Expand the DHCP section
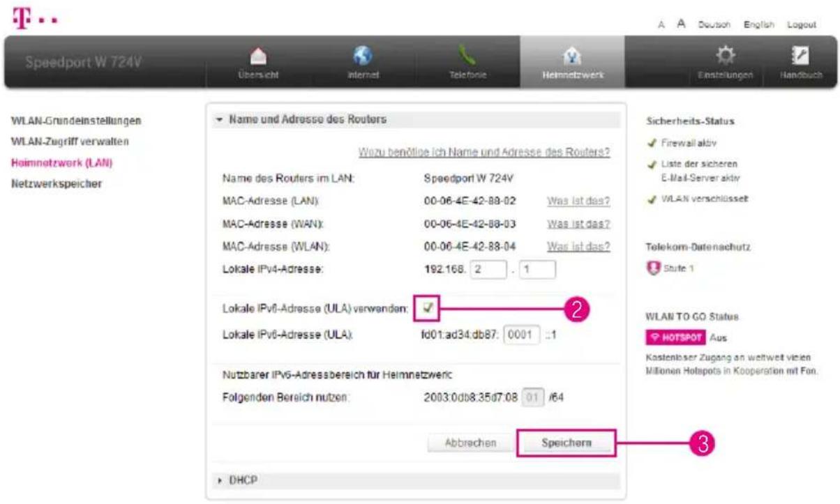Image resolution: width=840 pixels, height=504 pixels. (416, 480)
